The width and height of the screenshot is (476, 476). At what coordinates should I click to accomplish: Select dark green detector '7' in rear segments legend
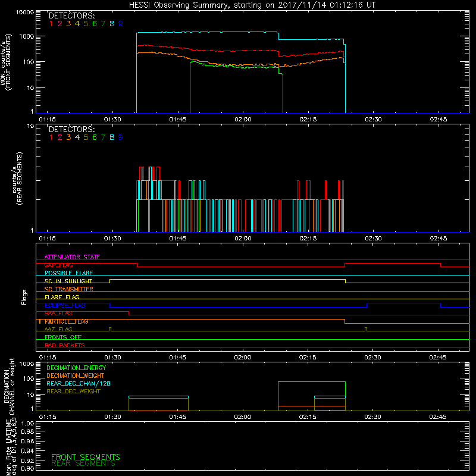103,137
